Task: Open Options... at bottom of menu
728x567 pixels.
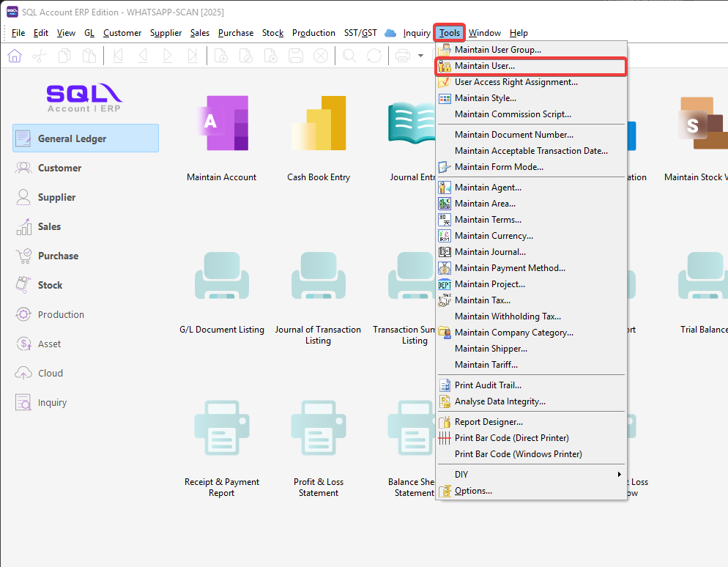Action: tap(473, 491)
